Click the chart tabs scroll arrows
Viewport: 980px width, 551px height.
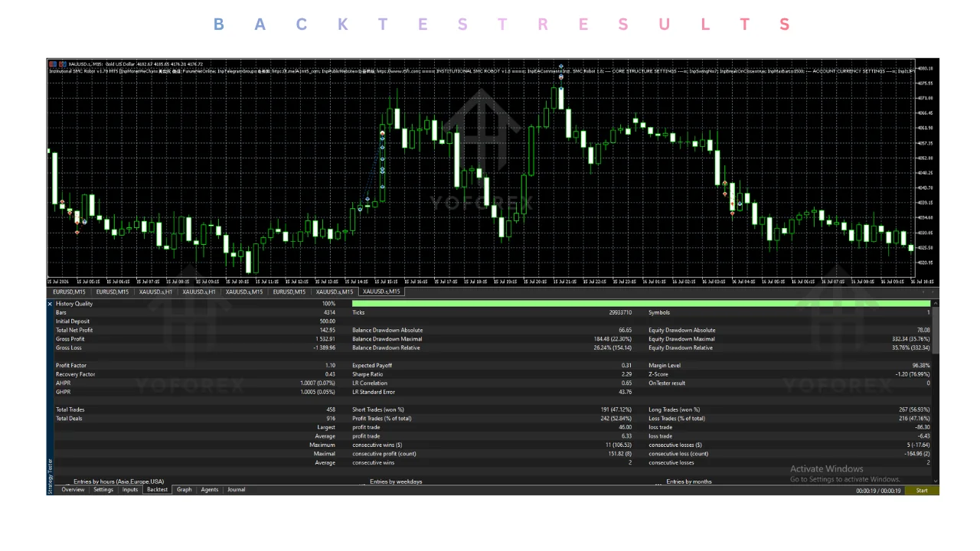(929, 292)
